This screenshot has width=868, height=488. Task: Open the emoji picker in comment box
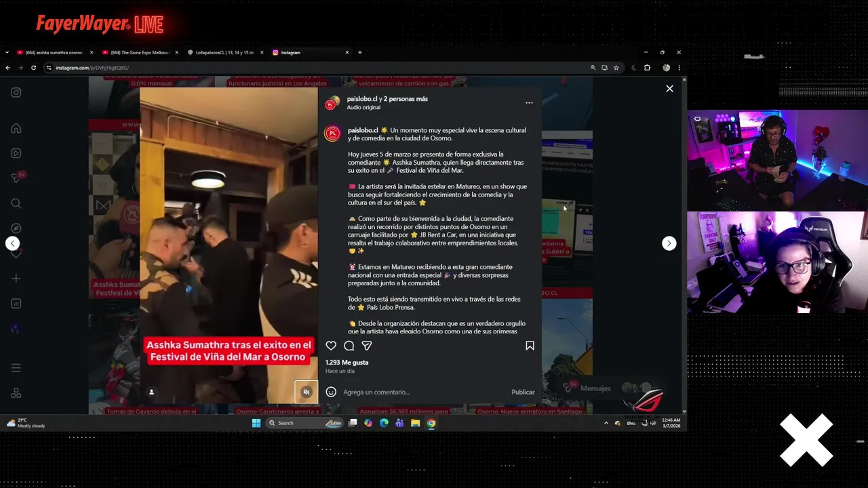[331, 392]
